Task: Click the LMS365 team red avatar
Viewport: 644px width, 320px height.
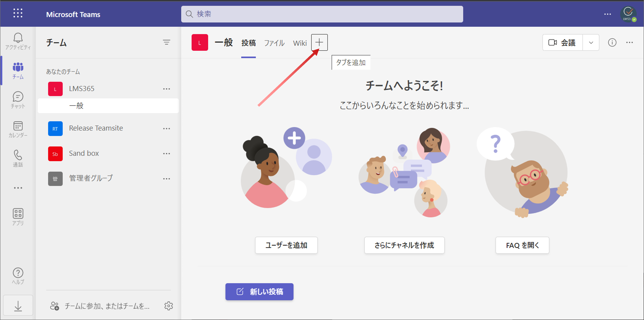Action: click(x=55, y=89)
